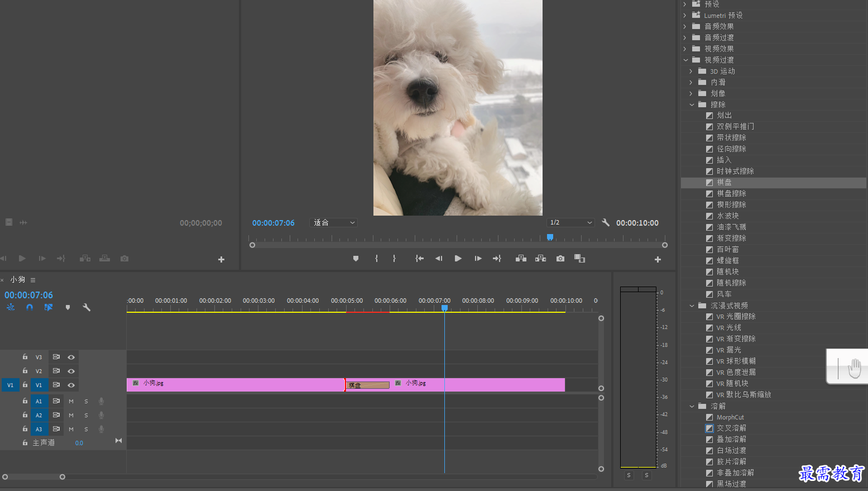
Task: Click timeline playhead at 07:06
Action: pyautogui.click(x=444, y=308)
